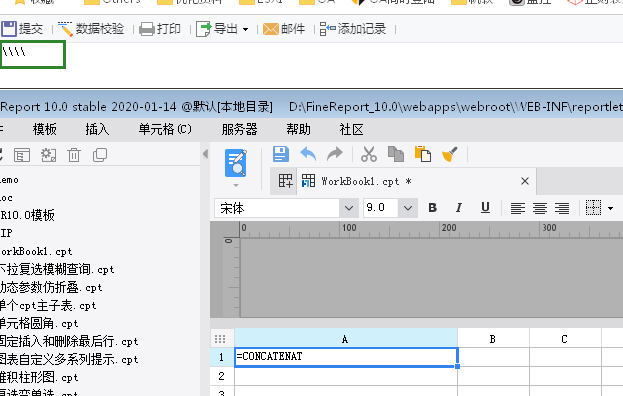Open the 模板 menu

(x=44, y=129)
